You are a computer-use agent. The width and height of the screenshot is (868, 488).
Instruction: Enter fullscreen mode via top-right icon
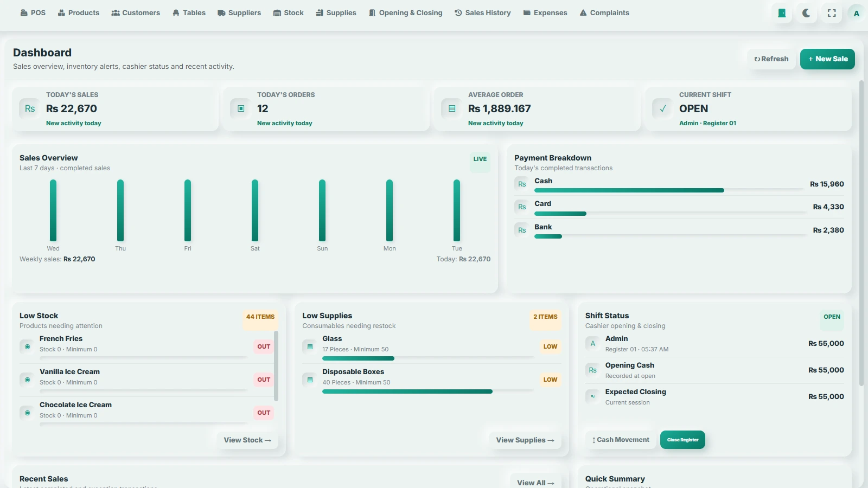click(x=832, y=13)
